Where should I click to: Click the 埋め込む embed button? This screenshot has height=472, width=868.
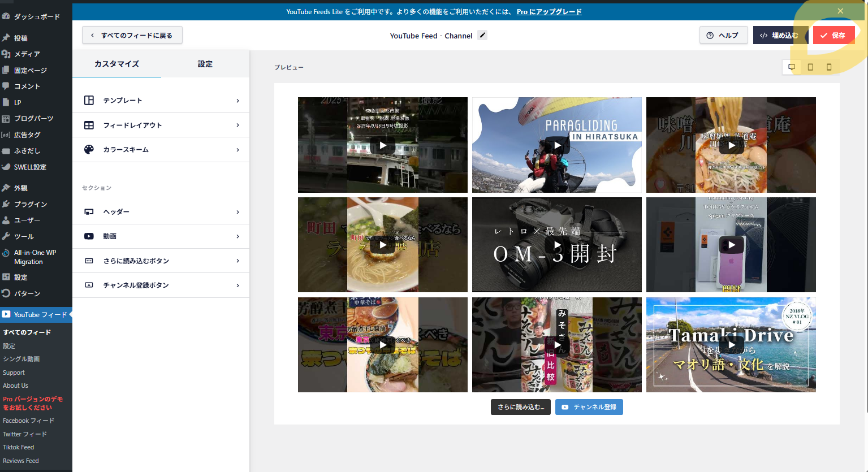pyautogui.click(x=780, y=35)
